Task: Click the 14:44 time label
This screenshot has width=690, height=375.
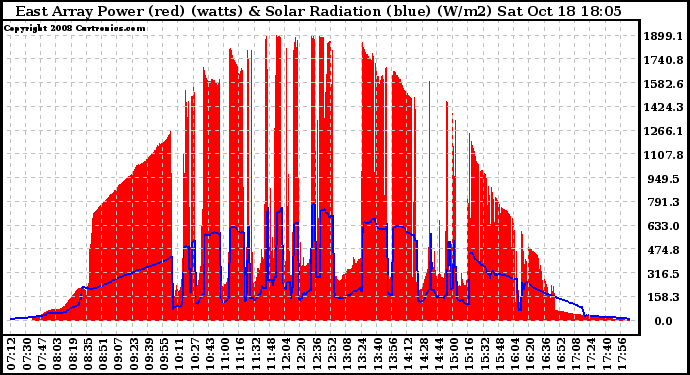Action: click(439, 353)
